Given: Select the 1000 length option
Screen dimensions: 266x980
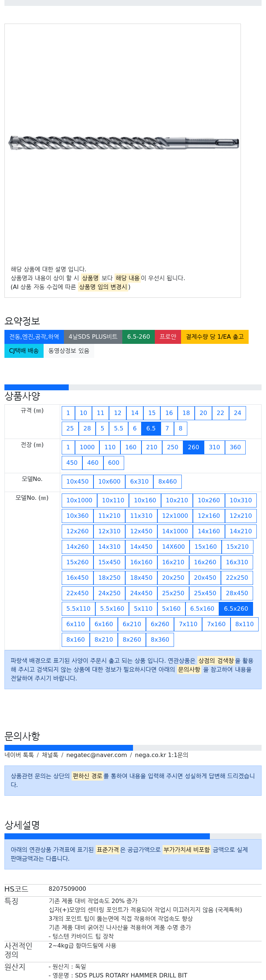Looking at the screenshot, I should tap(87, 447).
